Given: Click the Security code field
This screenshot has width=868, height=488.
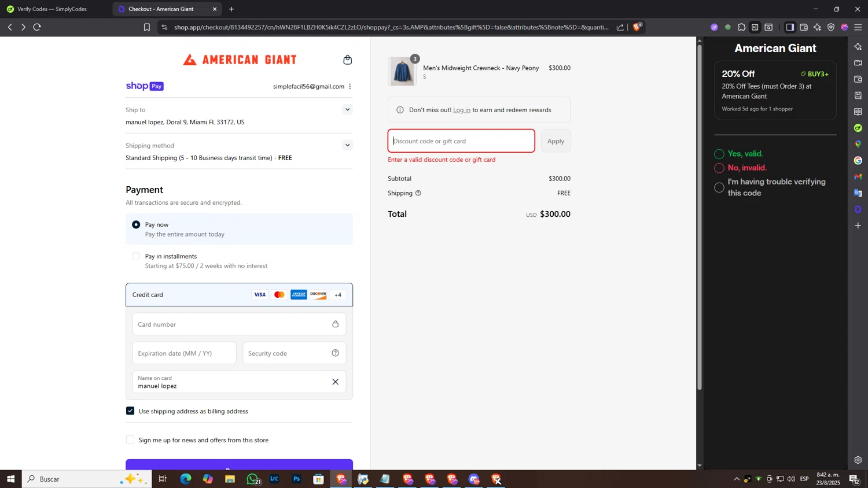Looking at the screenshot, I should 294,353.
